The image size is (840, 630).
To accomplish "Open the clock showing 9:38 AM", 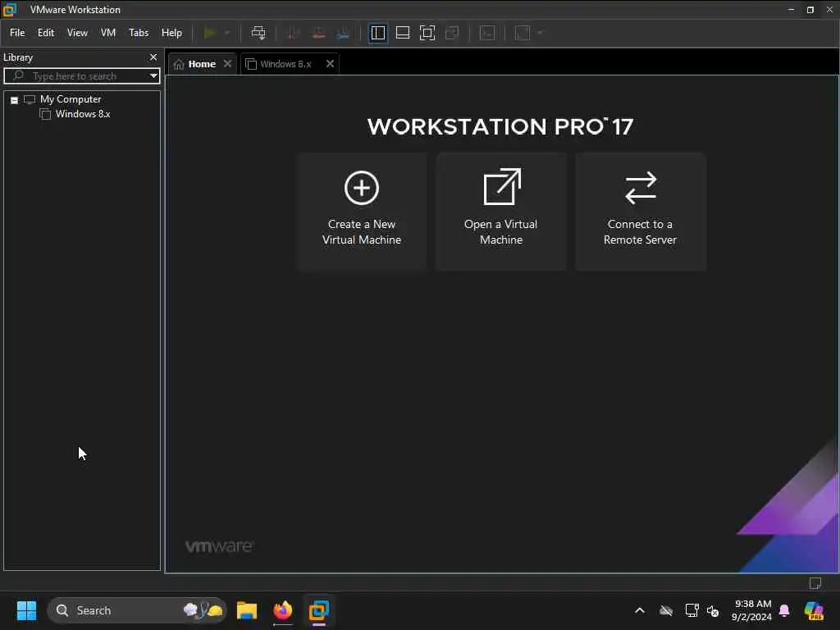I will pyautogui.click(x=752, y=610).
